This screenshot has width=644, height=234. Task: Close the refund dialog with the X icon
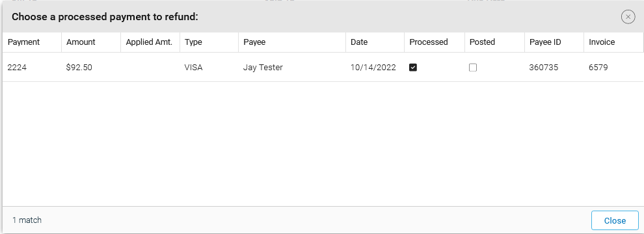pos(628,17)
